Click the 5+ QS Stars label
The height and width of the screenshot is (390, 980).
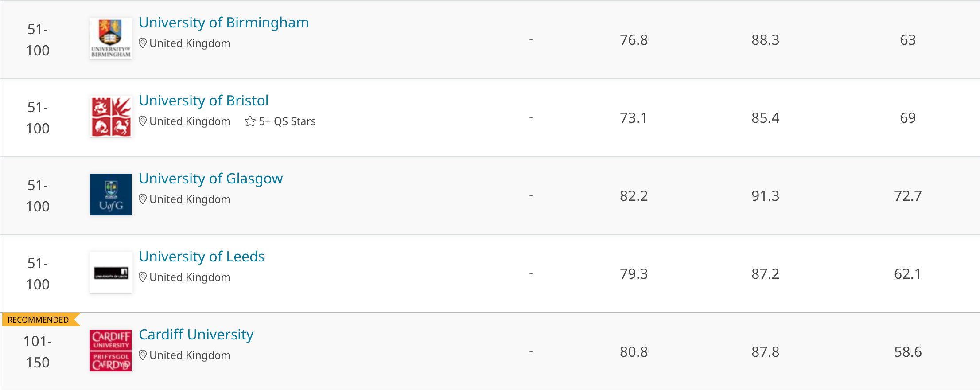(x=287, y=121)
